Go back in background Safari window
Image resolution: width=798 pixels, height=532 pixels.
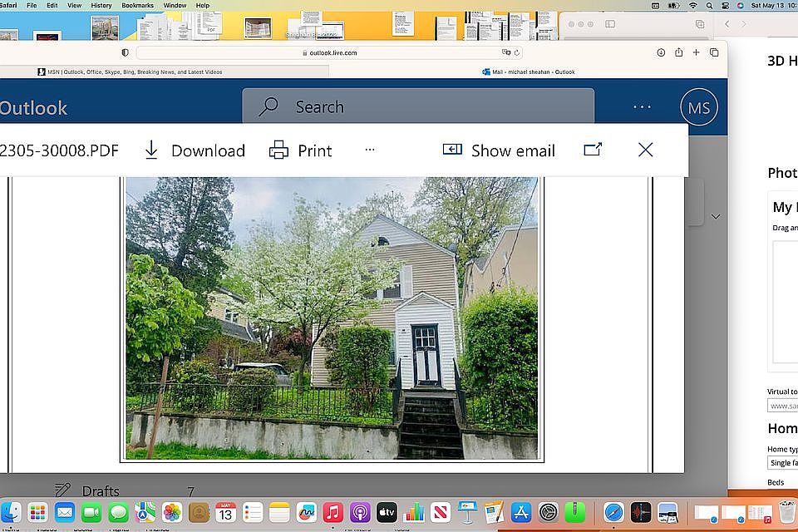(x=727, y=24)
